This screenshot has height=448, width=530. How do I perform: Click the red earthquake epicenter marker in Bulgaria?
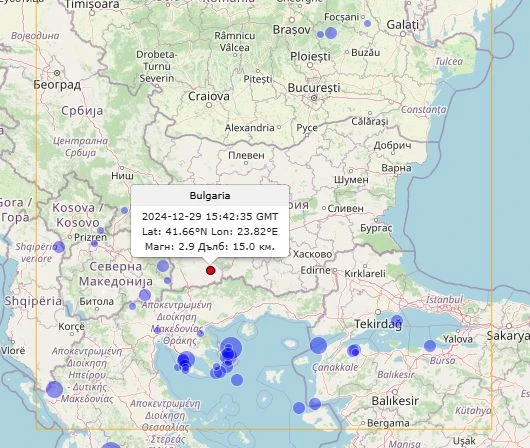(210, 270)
